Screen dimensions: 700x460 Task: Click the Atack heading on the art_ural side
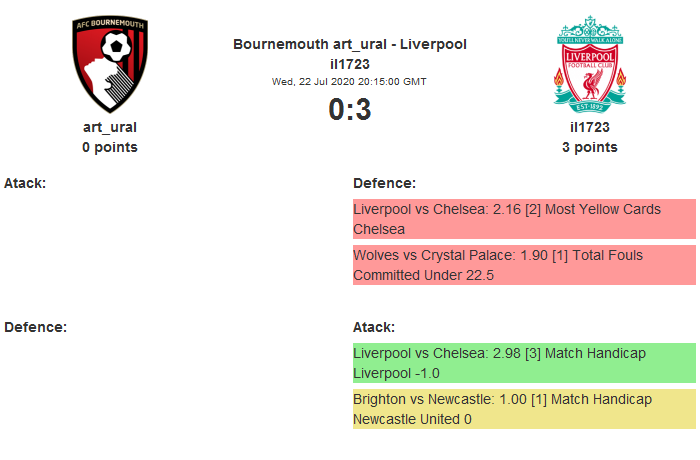tap(25, 183)
